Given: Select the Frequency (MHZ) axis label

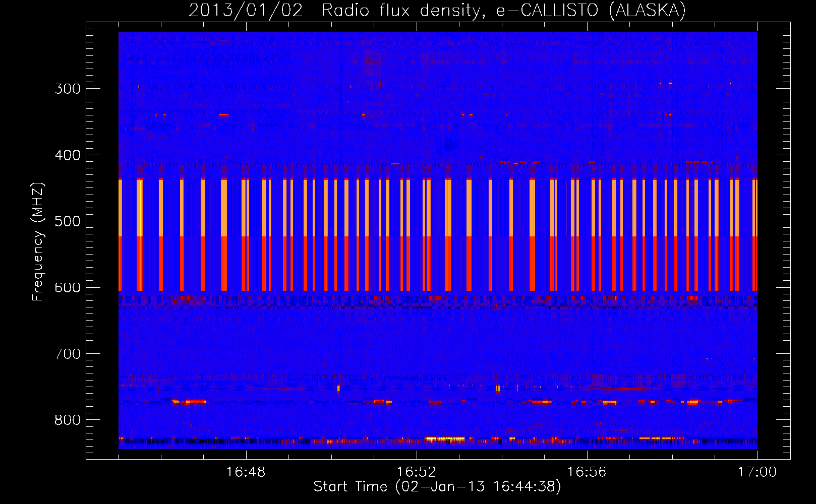Looking at the screenshot, I should [x=38, y=241].
